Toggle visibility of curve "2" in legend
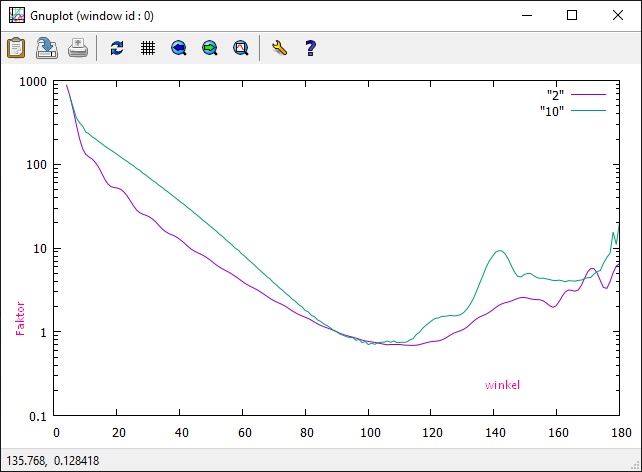Viewport: 642px width, 472px height. tap(555, 94)
